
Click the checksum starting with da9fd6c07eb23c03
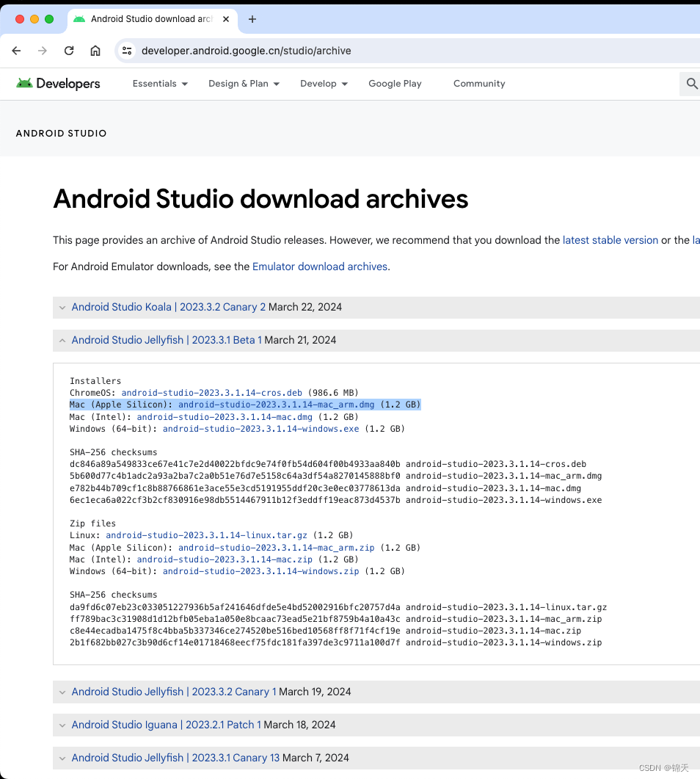(235, 607)
